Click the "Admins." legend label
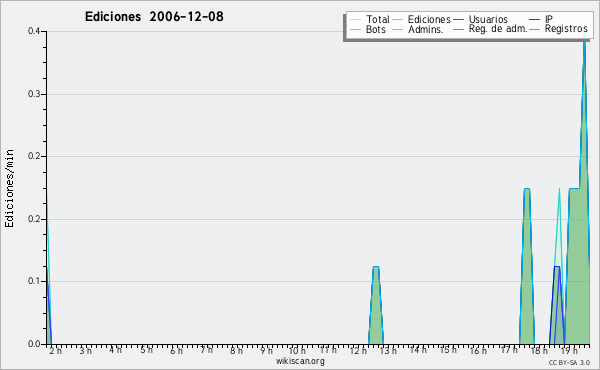Screen dimensions: 600x370 pos(426,29)
